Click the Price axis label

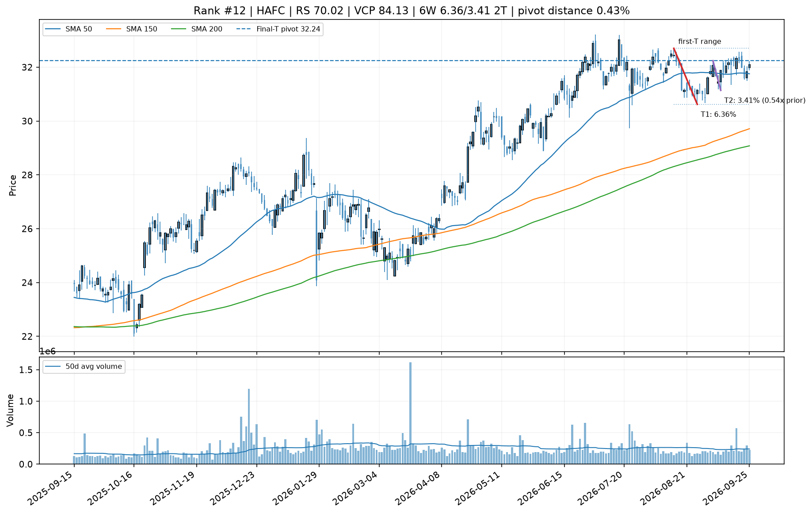click(x=13, y=185)
